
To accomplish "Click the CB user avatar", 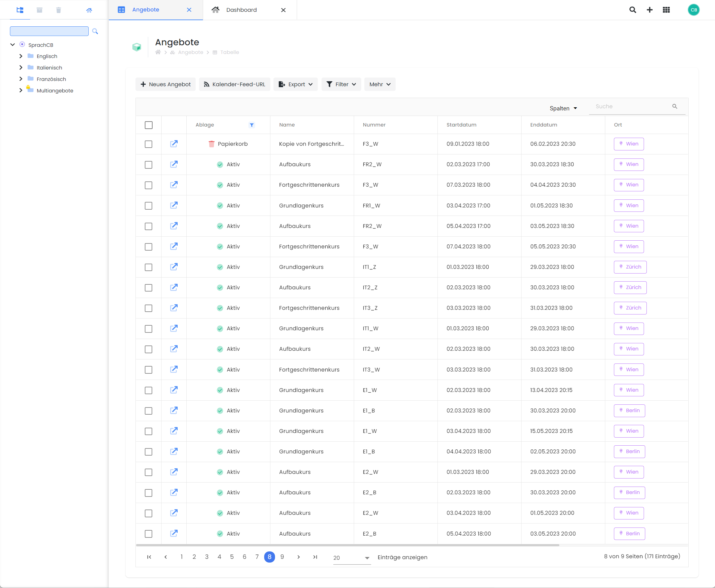I will [694, 10].
